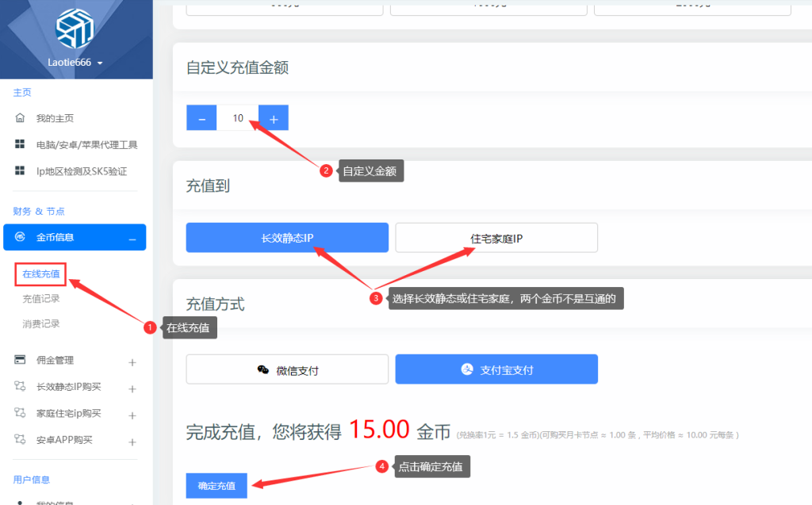Select 住宅家庭IP recharge target
Viewport: 812px width, 505px height.
[x=496, y=239]
